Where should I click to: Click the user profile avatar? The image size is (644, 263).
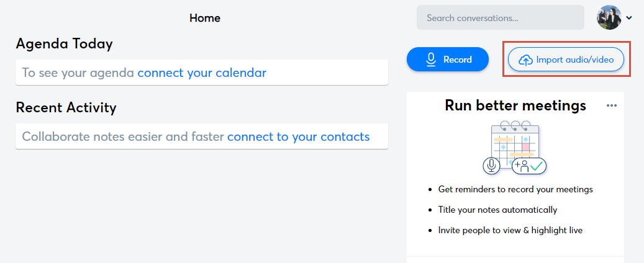click(609, 17)
